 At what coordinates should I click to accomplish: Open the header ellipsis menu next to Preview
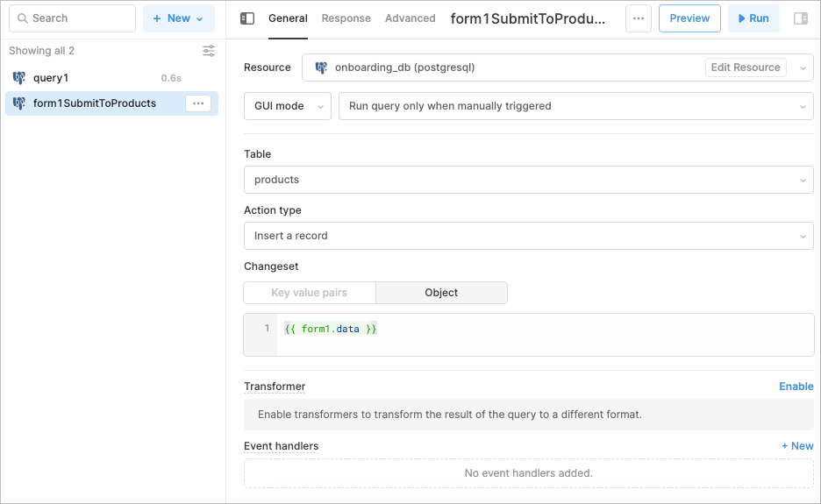pyautogui.click(x=639, y=18)
